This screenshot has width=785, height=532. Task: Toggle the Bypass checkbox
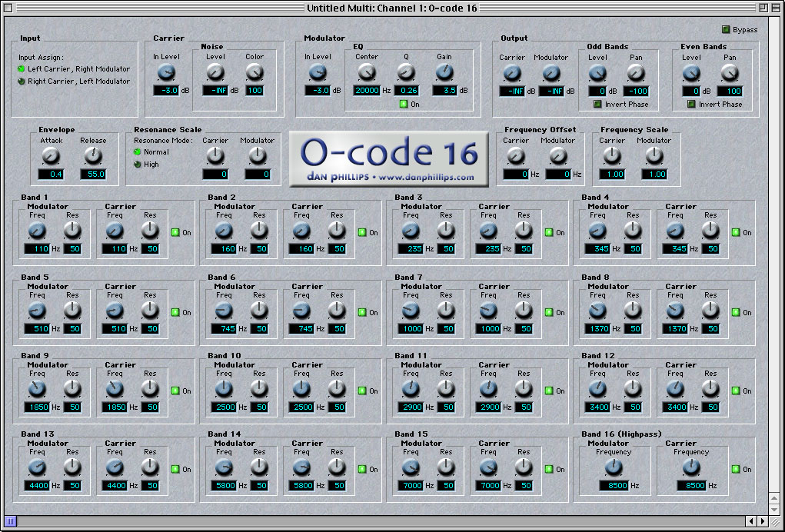point(726,29)
